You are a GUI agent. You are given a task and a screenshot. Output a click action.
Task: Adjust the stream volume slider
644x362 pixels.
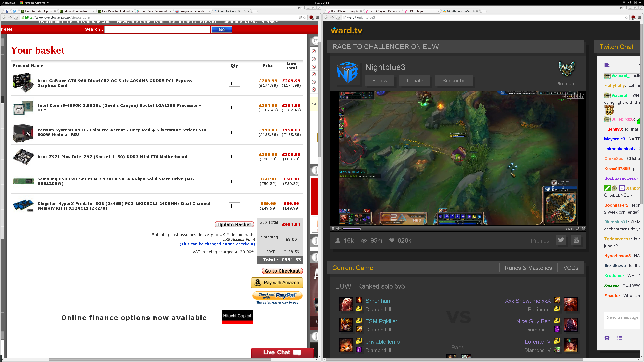352,229
